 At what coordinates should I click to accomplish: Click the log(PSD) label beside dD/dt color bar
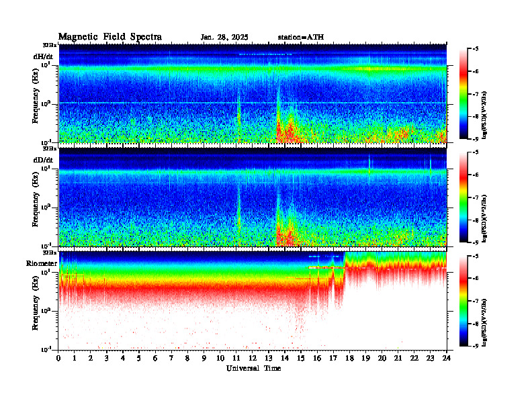[x=484, y=219]
